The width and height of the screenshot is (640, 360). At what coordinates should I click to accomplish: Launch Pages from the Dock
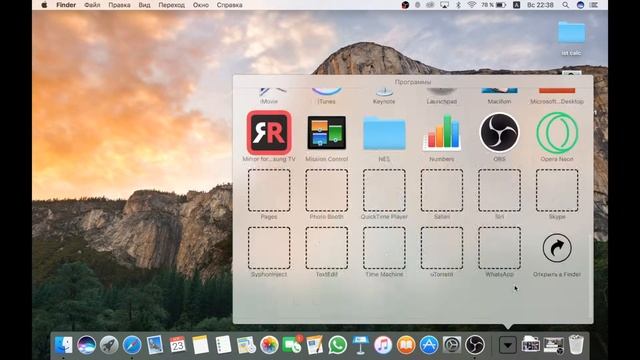[x=315, y=345]
